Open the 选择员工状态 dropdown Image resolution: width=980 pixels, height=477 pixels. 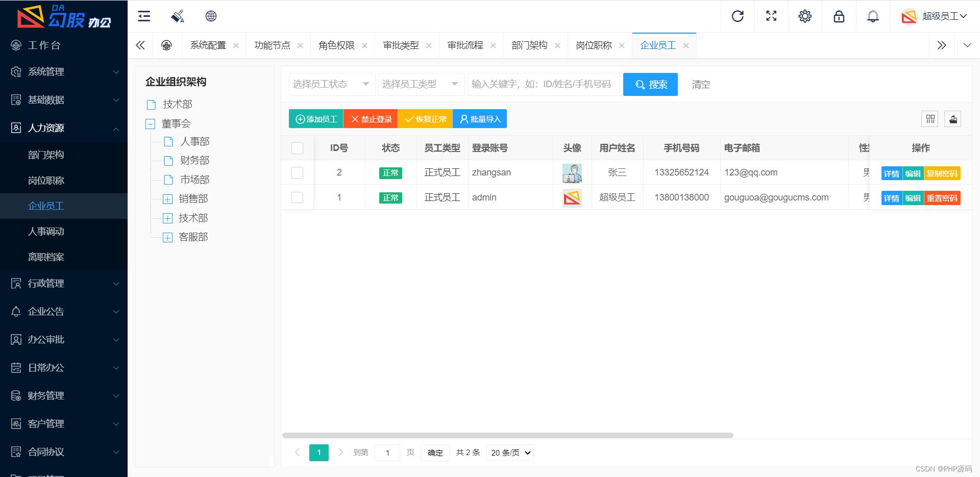coord(332,84)
